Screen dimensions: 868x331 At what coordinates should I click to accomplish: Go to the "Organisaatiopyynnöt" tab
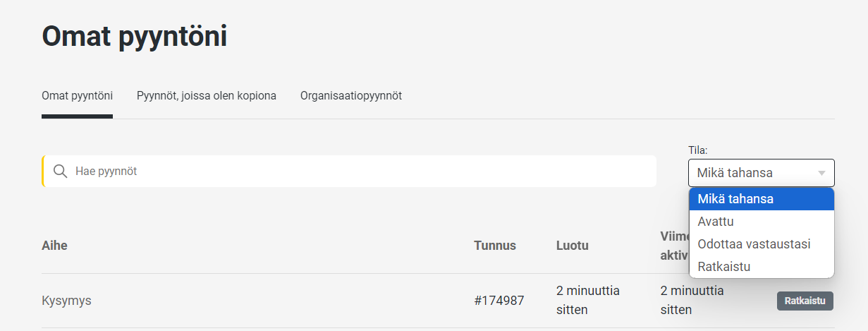350,96
